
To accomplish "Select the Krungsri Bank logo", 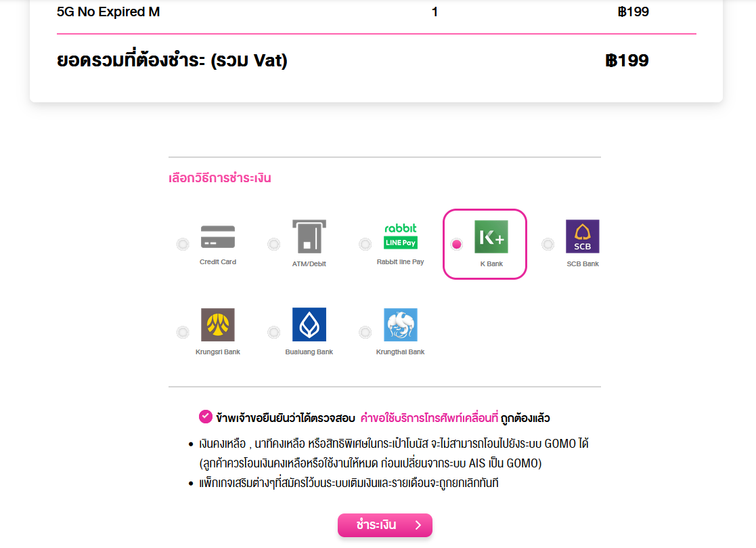I will point(218,324).
